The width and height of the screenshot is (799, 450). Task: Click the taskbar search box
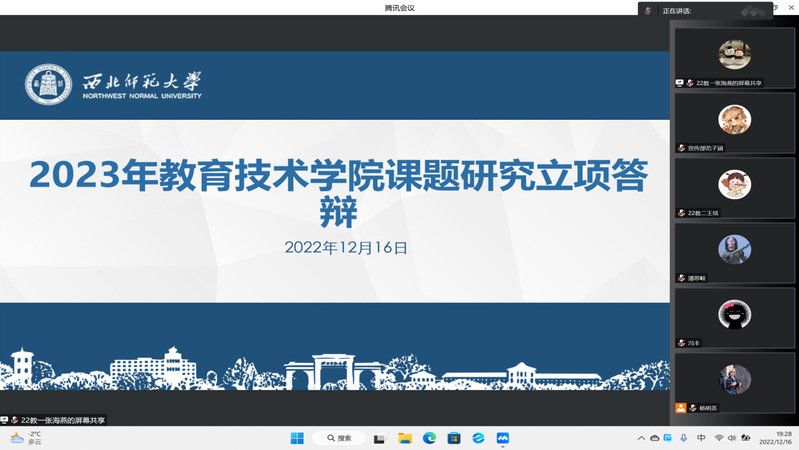coord(339,438)
